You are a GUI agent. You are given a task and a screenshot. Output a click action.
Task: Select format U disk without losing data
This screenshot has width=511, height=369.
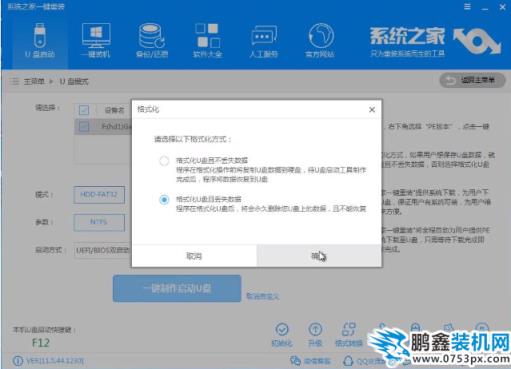(x=164, y=161)
